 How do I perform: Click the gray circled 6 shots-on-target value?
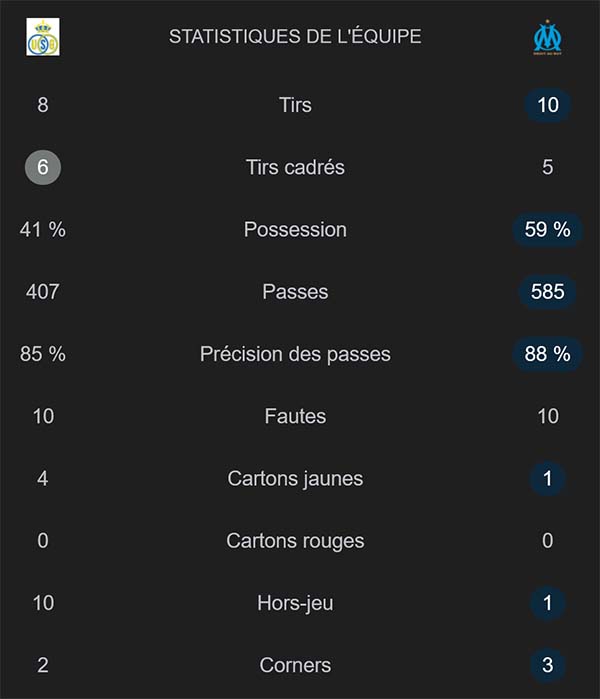coord(43,167)
